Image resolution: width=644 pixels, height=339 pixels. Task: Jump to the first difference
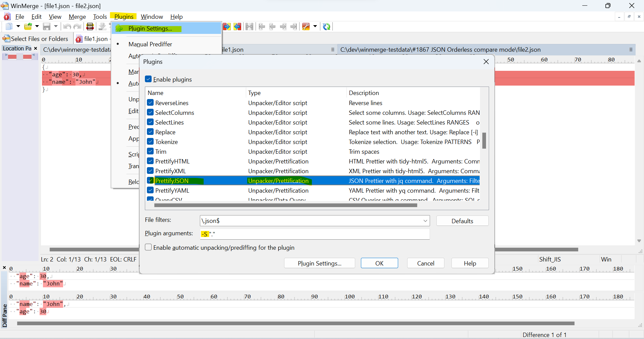click(x=262, y=27)
